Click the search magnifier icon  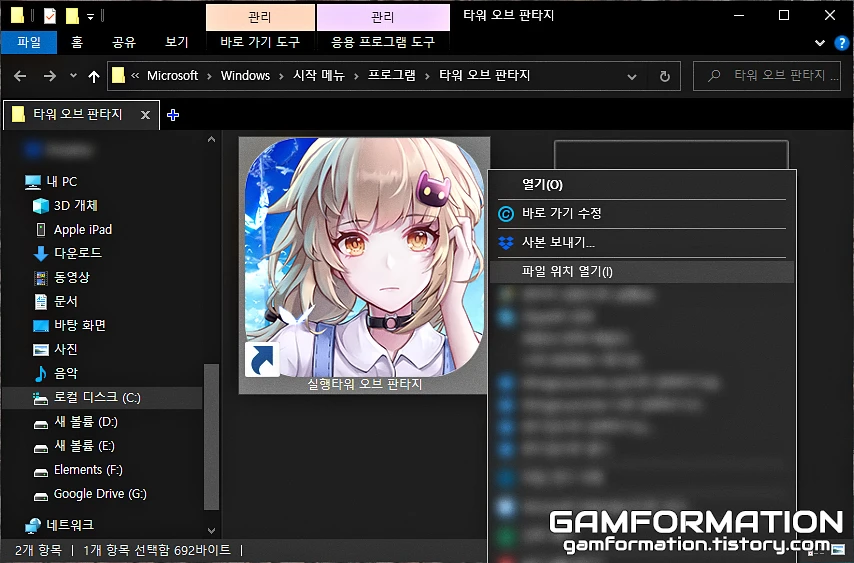713,76
